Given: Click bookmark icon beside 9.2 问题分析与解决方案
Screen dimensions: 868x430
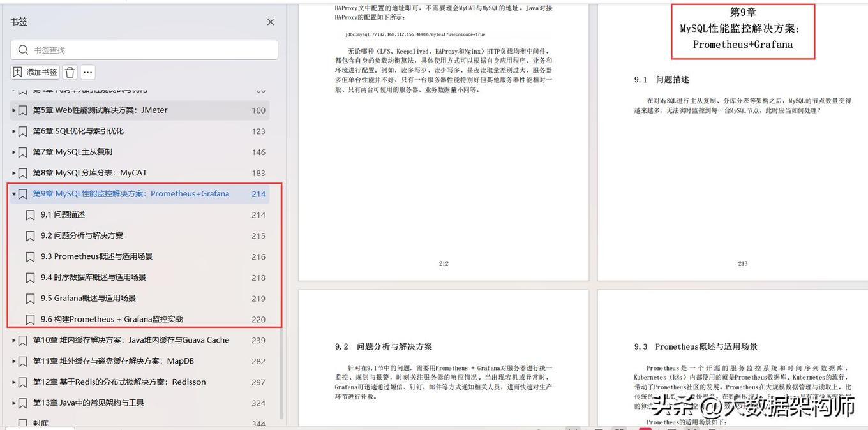Looking at the screenshot, I should tap(30, 236).
